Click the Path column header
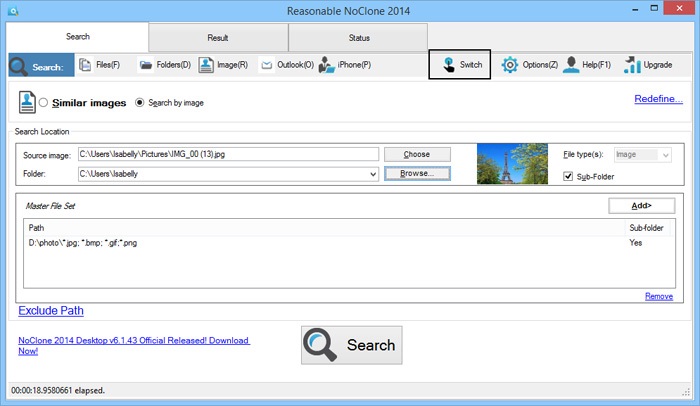The image size is (700, 406). (324, 228)
